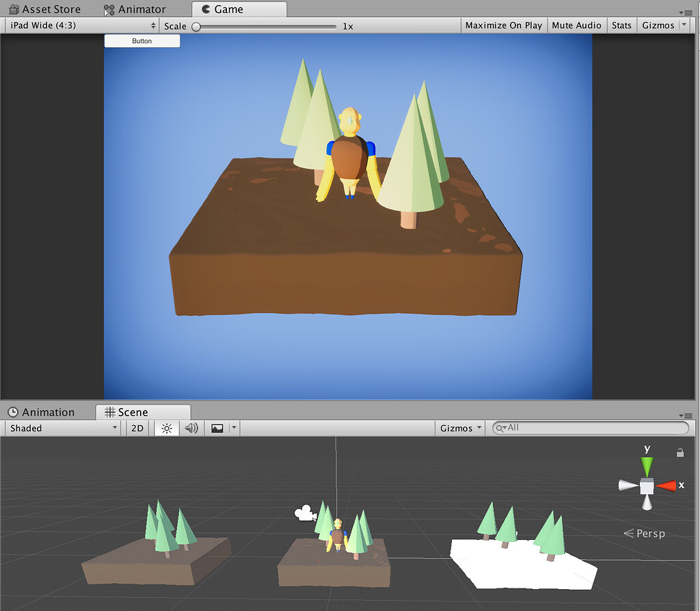Enable Maximize On Play

click(x=503, y=25)
